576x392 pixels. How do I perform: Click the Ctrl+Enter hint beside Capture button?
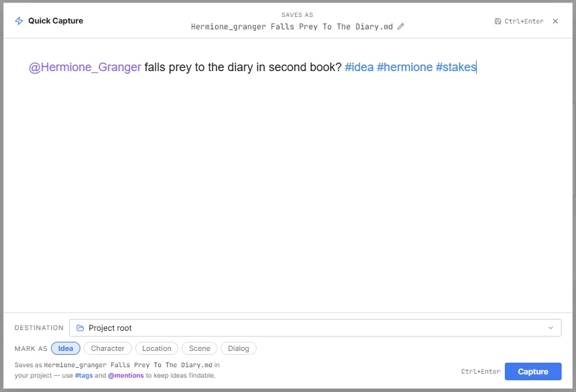click(x=481, y=371)
